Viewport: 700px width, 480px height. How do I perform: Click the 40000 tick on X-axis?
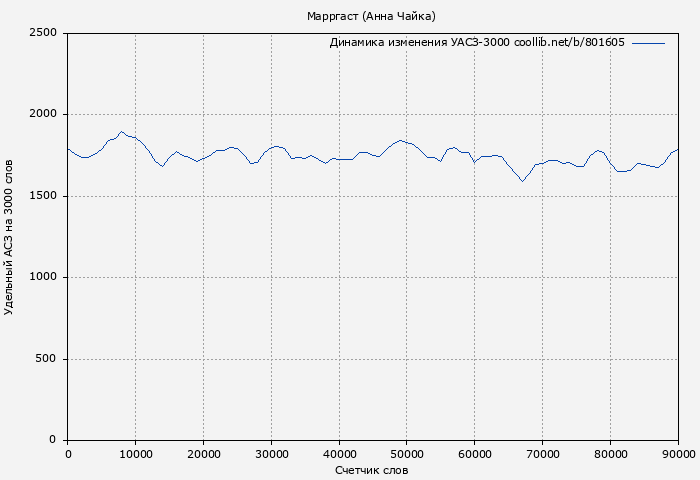click(x=339, y=454)
